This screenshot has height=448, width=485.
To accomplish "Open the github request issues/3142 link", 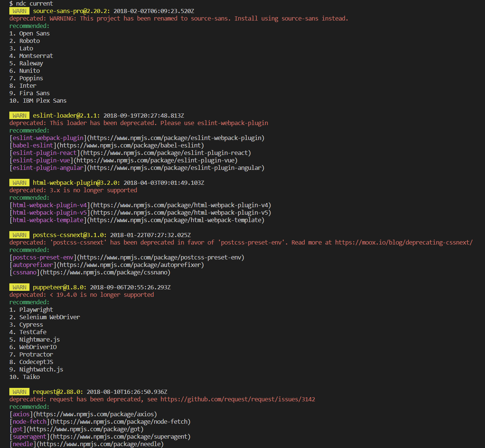I will 238,399.
